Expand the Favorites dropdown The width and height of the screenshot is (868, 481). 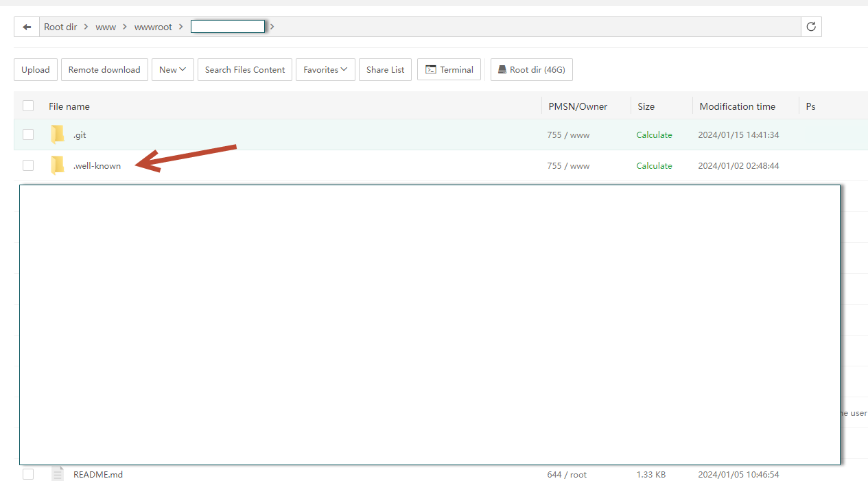(325, 70)
